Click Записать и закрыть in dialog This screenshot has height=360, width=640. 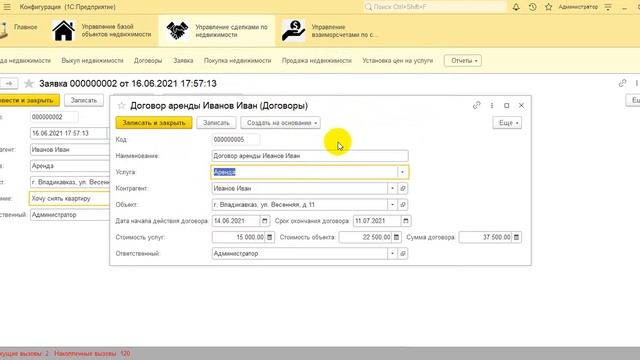(154, 123)
